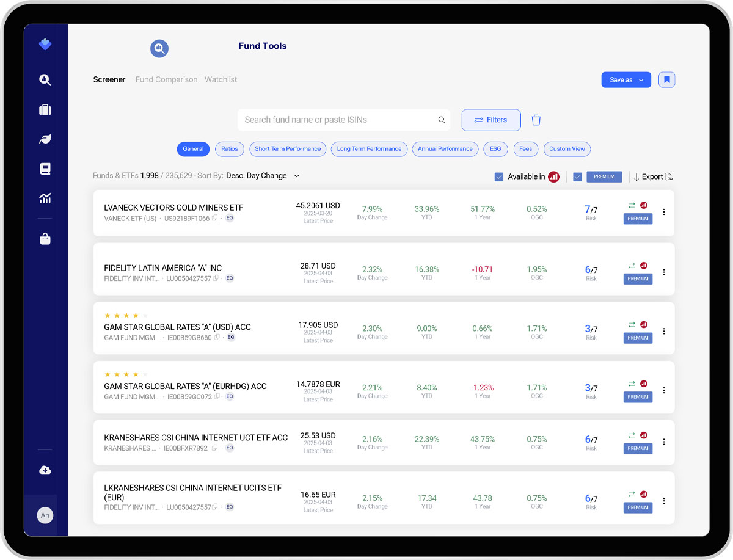Click the compare arrows icon for GAM STAR (USD) ACC
The width and height of the screenshot is (733, 560).
(x=632, y=325)
